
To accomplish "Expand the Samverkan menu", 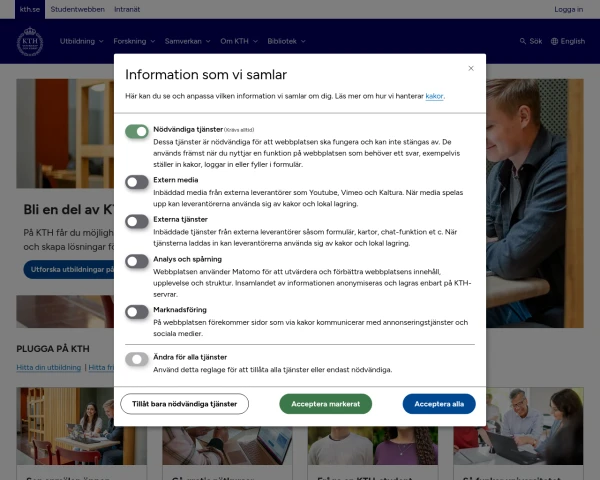I will 188,41.
